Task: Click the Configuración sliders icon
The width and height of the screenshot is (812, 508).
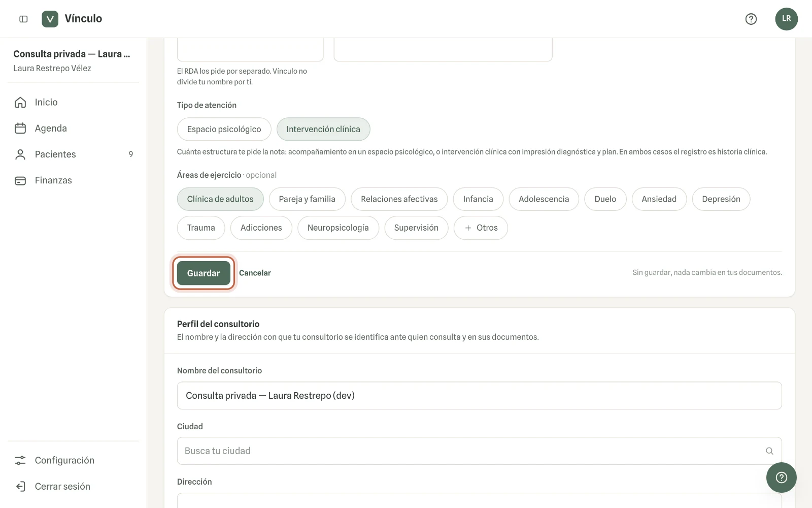Action: click(20, 460)
